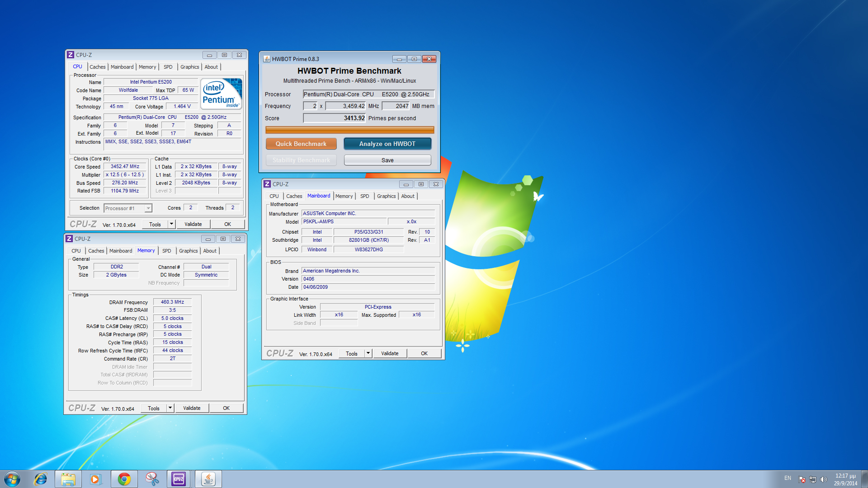The image size is (868, 488).
Task: Click Core Voltage value 1.464 V
Action: tap(182, 106)
